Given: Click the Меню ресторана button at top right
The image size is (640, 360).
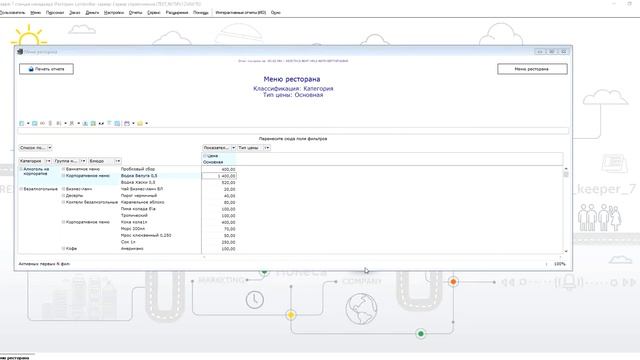Looking at the screenshot, I should coord(532,69).
